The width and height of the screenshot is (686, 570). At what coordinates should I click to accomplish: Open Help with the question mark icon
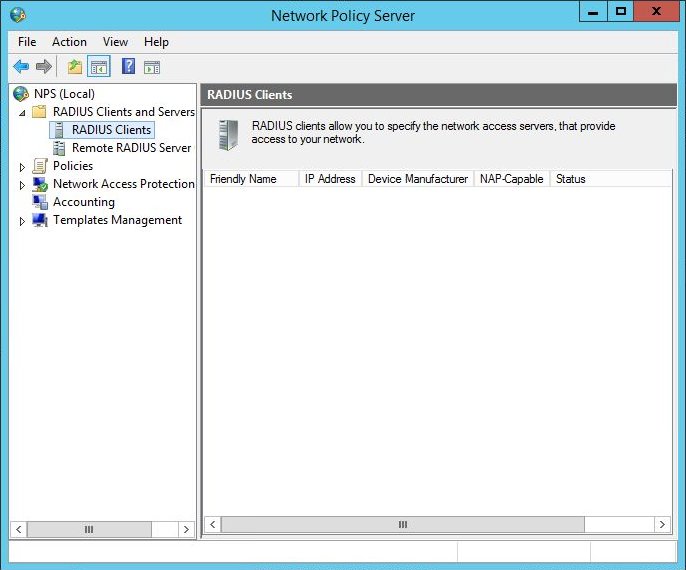[128, 67]
